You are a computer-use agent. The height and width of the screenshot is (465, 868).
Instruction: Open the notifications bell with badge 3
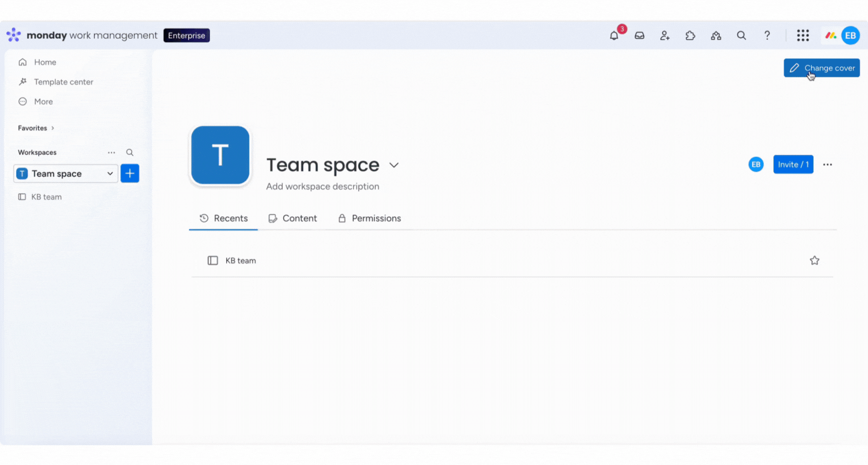614,35
